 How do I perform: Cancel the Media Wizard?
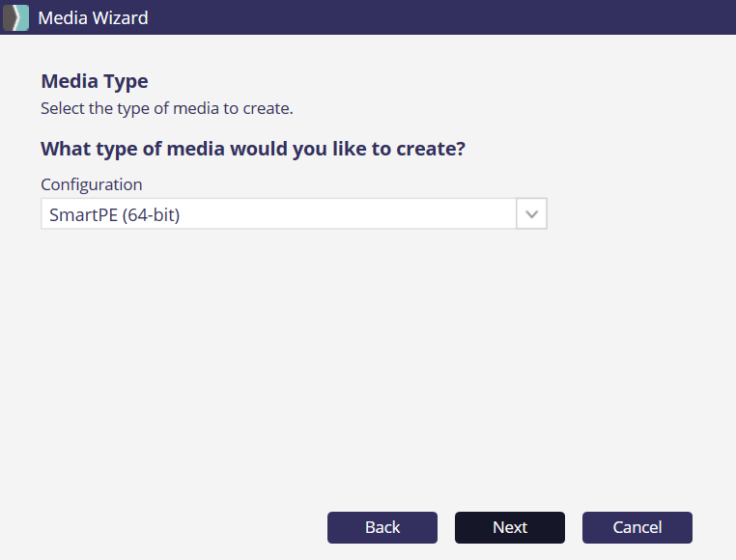click(x=637, y=527)
